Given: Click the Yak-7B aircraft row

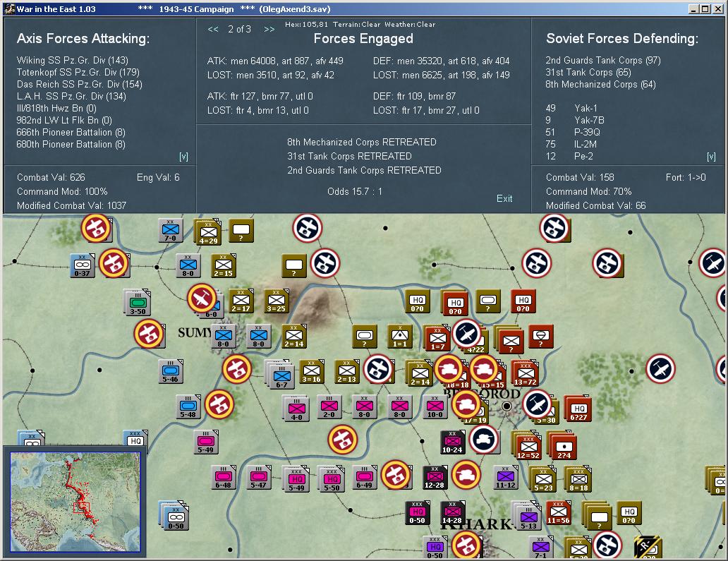Looking at the screenshot, I should 575,120.
